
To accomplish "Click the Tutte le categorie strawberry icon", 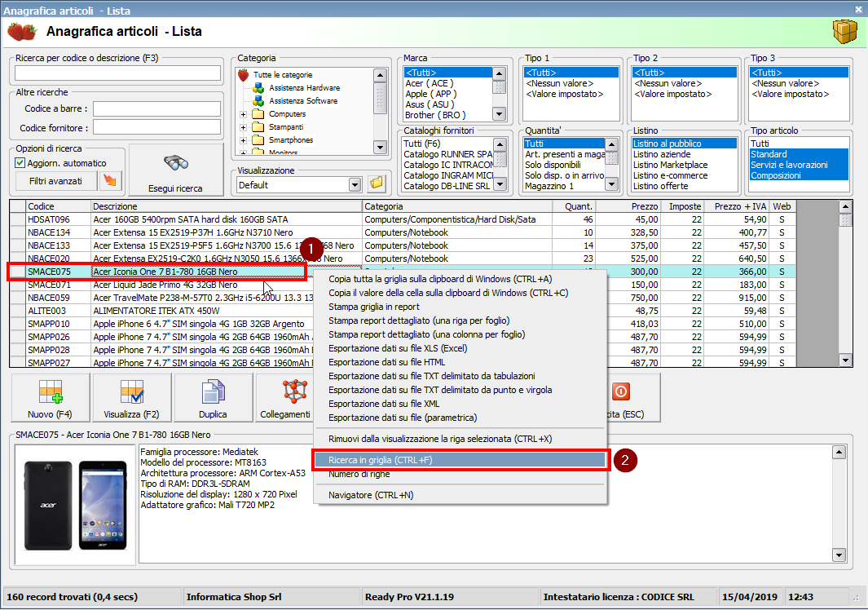I will 243,75.
